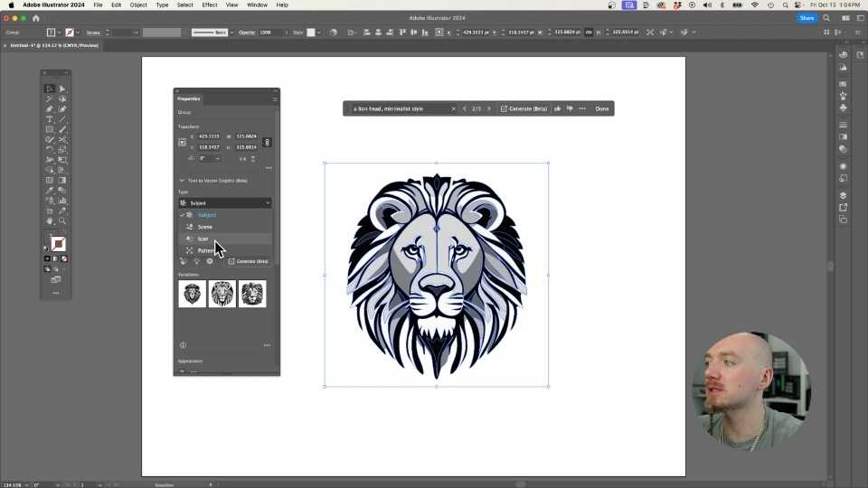Click Generate (Beta) in Properties panel
The image size is (868, 488).
click(248, 261)
